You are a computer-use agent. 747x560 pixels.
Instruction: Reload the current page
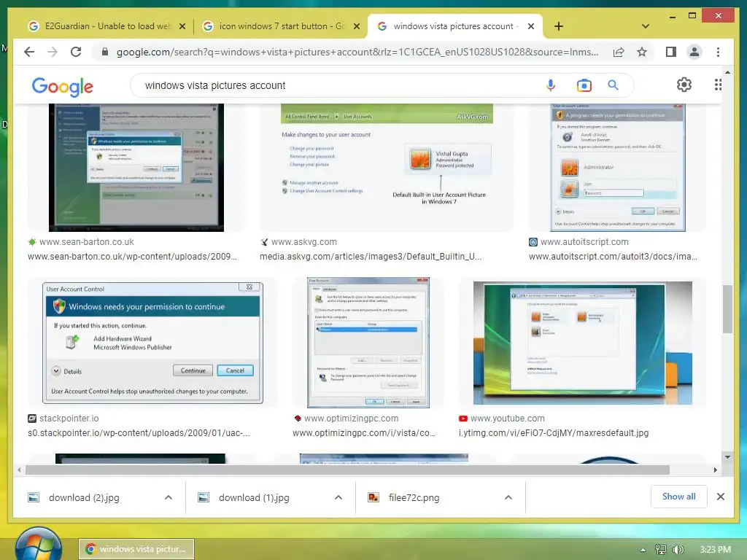pyautogui.click(x=76, y=52)
